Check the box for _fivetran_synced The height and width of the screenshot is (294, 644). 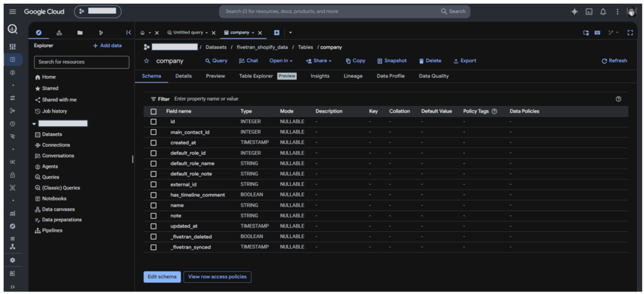pos(153,248)
